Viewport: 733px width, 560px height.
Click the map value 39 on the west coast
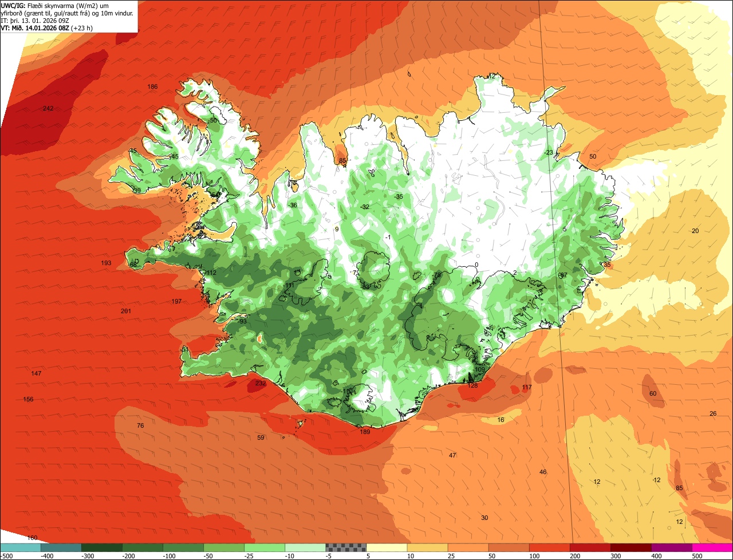click(x=137, y=191)
